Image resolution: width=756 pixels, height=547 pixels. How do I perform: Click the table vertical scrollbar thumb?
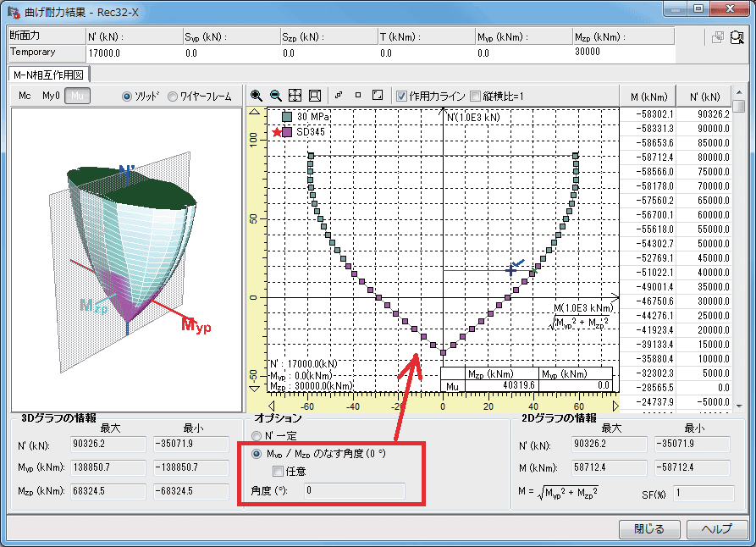click(x=739, y=105)
